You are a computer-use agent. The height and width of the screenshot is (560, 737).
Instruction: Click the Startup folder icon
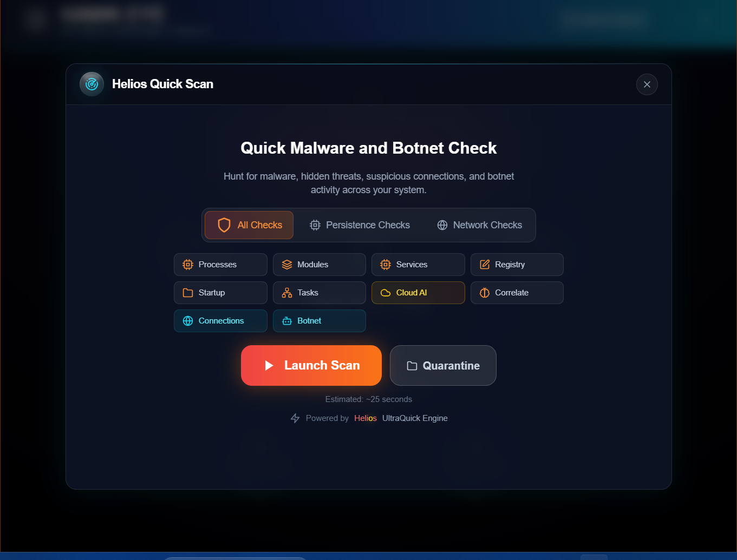188,293
